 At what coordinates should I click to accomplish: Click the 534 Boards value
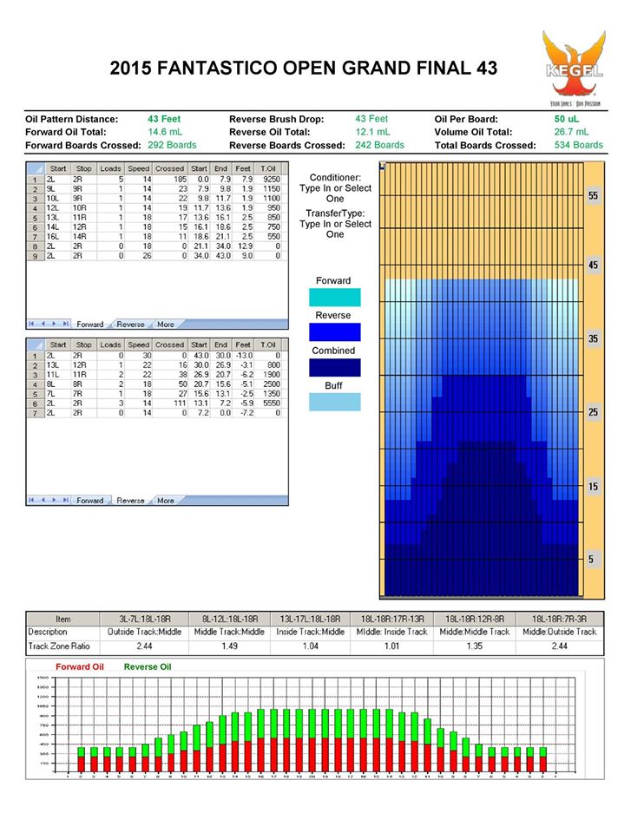579,145
